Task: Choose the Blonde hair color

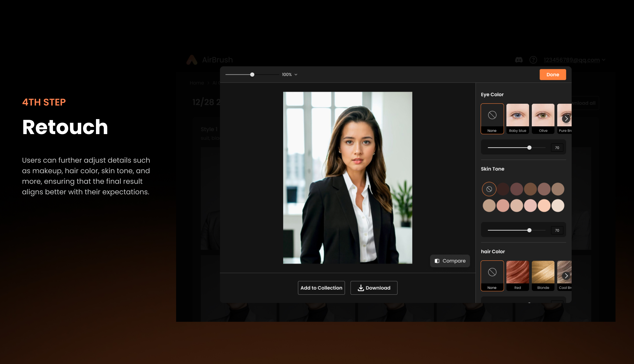Action: coord(543,275)
